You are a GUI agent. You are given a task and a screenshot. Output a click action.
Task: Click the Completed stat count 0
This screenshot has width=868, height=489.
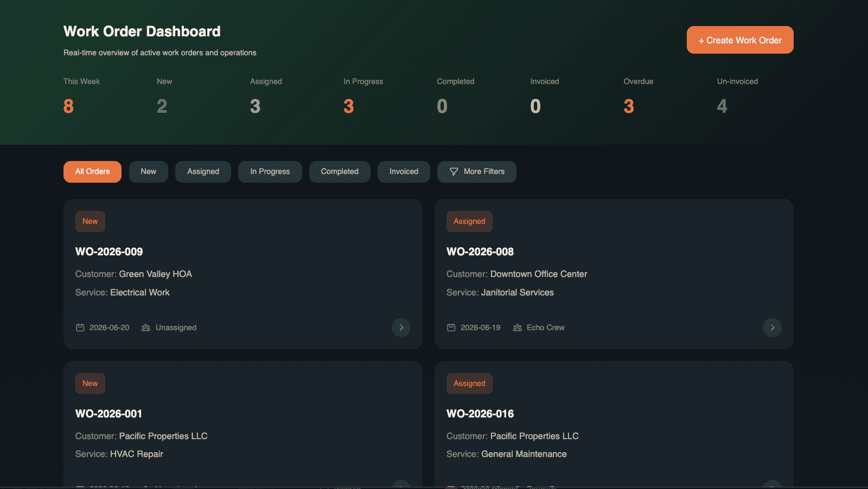[x=442, y=106]
